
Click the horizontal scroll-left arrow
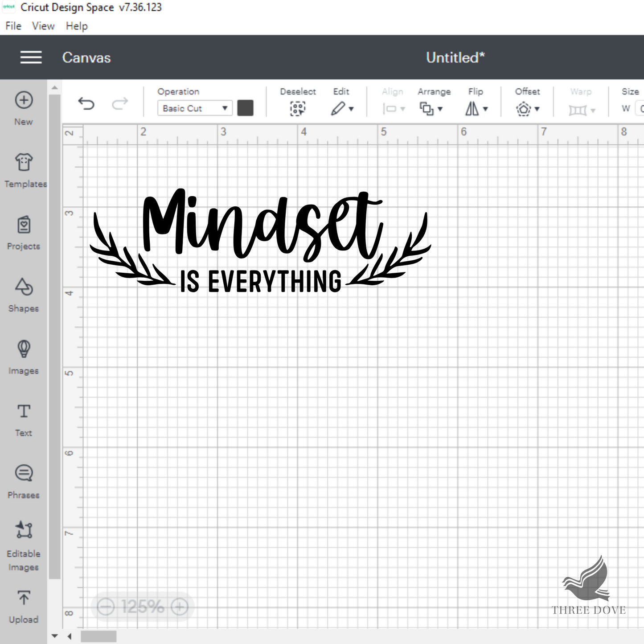tap(70, 636)
